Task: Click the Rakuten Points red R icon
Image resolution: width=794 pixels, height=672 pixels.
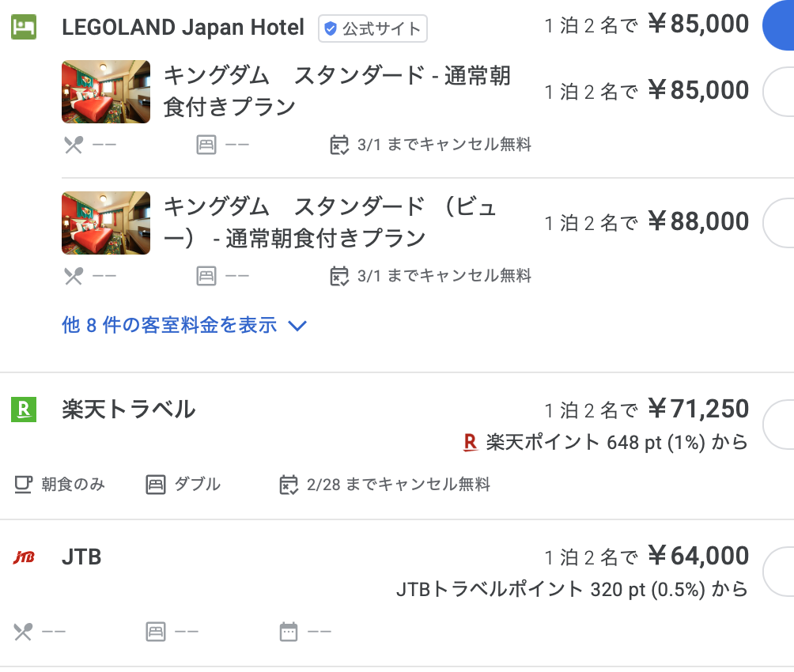Action: tap(470, 442)
